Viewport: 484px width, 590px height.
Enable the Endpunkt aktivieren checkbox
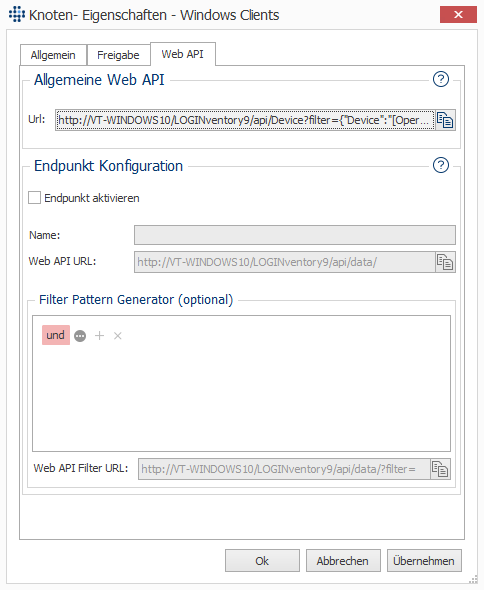[x=35, y=198]
